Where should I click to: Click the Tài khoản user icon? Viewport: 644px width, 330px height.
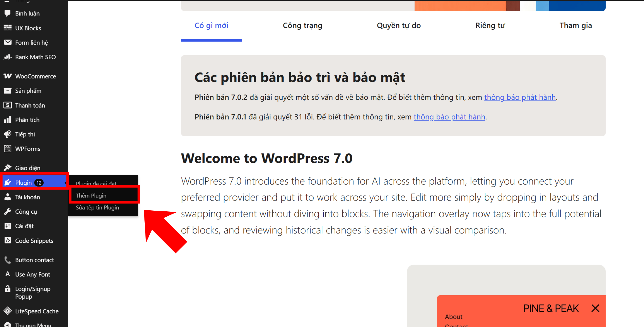pyautogui.click(x=8, y=197)
